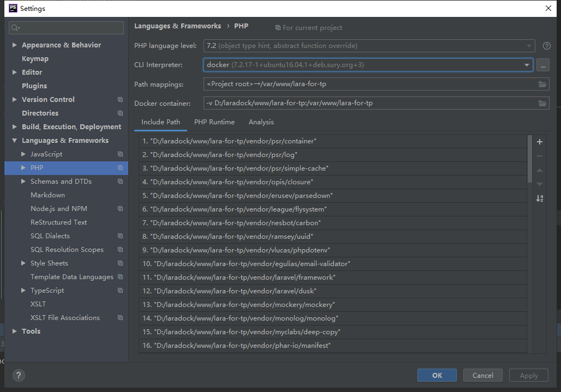Open the CLI Interpreter dropdown
The image size is (561, 392).
tap(526, 65)
